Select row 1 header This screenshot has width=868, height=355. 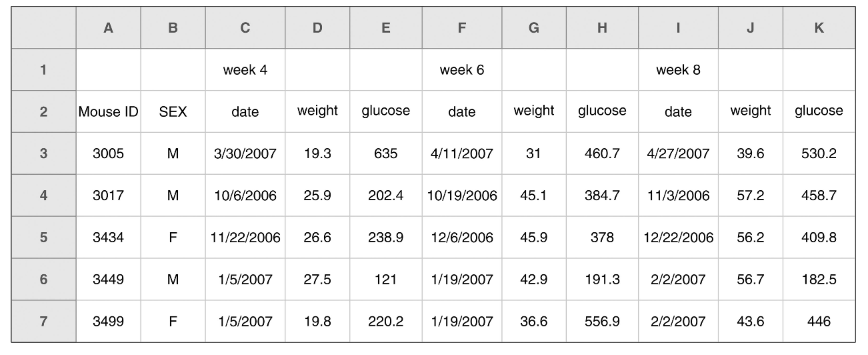(43, 69)
